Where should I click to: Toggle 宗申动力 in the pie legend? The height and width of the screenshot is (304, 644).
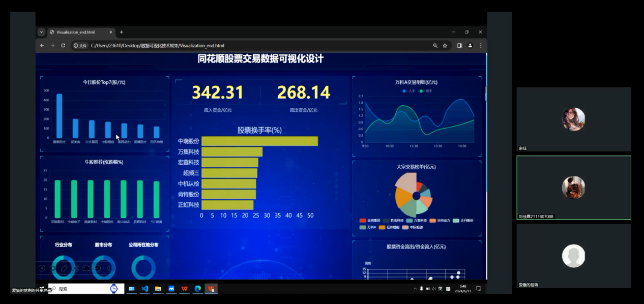[440, 220]
